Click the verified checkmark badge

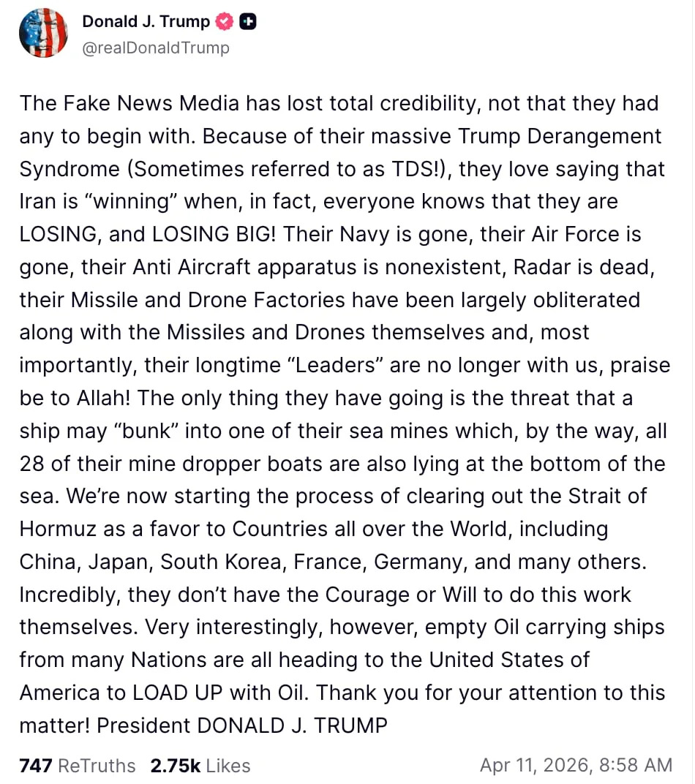(224, 23)
